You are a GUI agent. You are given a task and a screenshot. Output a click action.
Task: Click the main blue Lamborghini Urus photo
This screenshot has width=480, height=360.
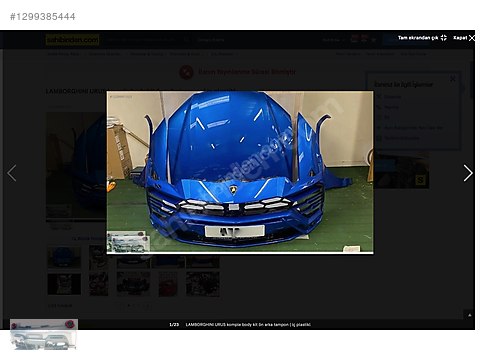[240, 172]
